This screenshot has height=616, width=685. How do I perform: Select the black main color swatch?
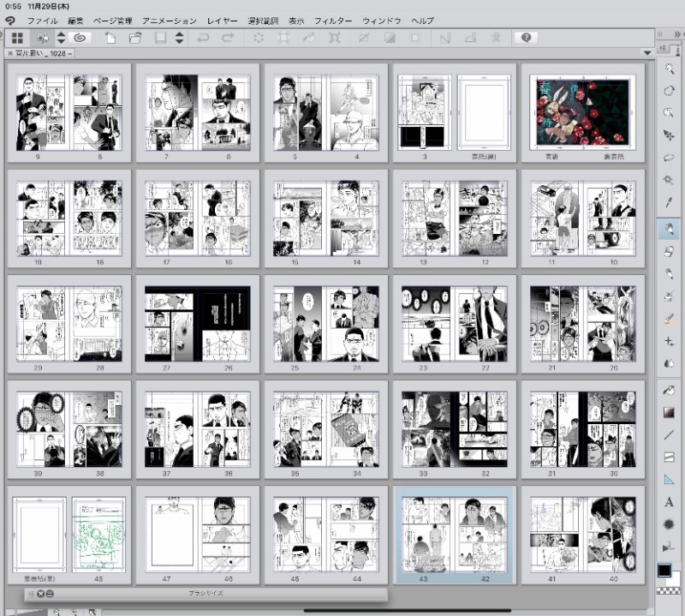664,571
